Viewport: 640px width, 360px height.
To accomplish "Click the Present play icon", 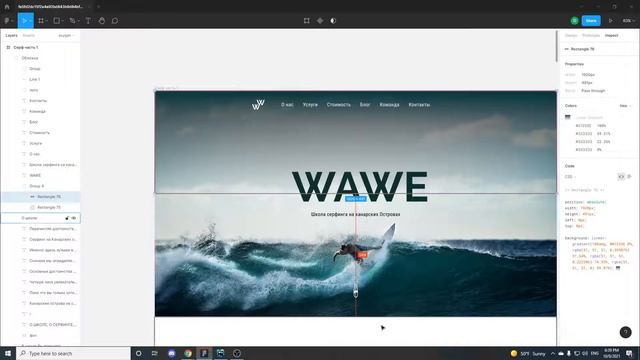I will click(x=611, y=20).
